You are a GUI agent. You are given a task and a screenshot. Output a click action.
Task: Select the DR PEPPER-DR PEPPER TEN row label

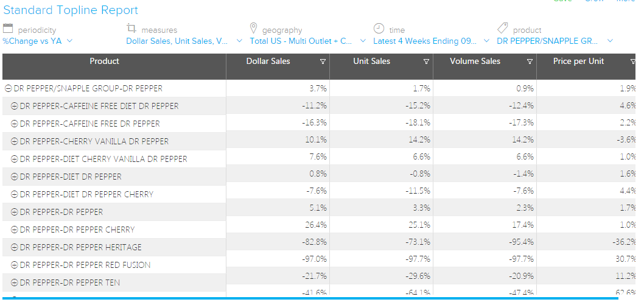pos(69,283)
